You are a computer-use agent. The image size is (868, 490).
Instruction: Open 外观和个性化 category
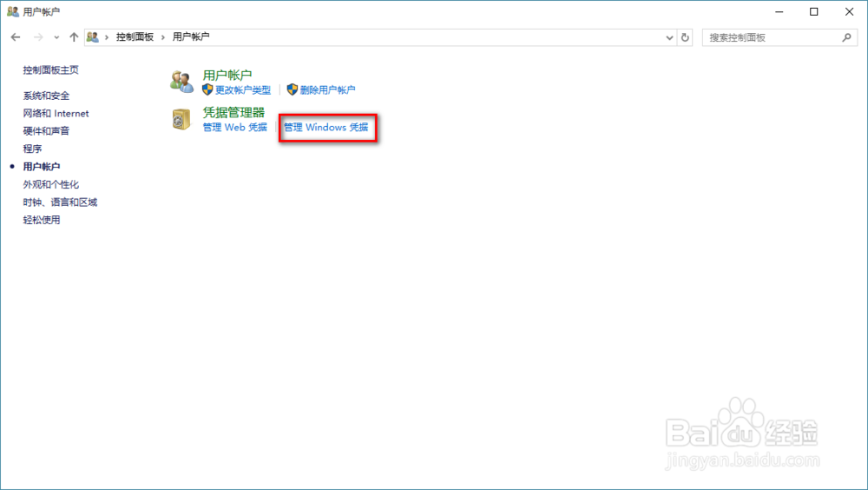51,184
